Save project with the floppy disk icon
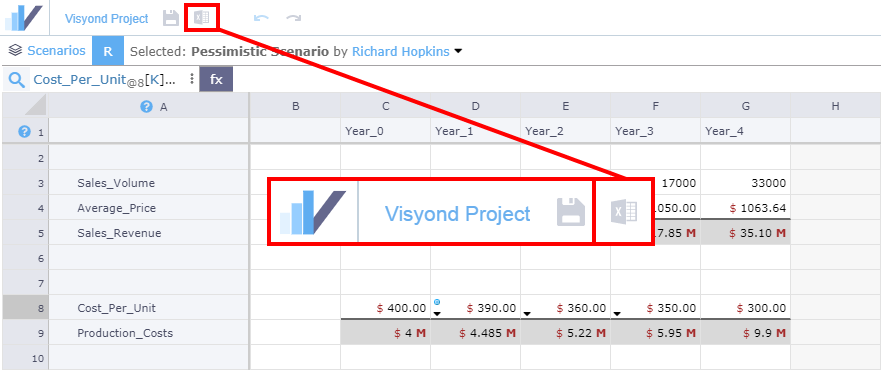The image size is (881, 370). [171, 18]
